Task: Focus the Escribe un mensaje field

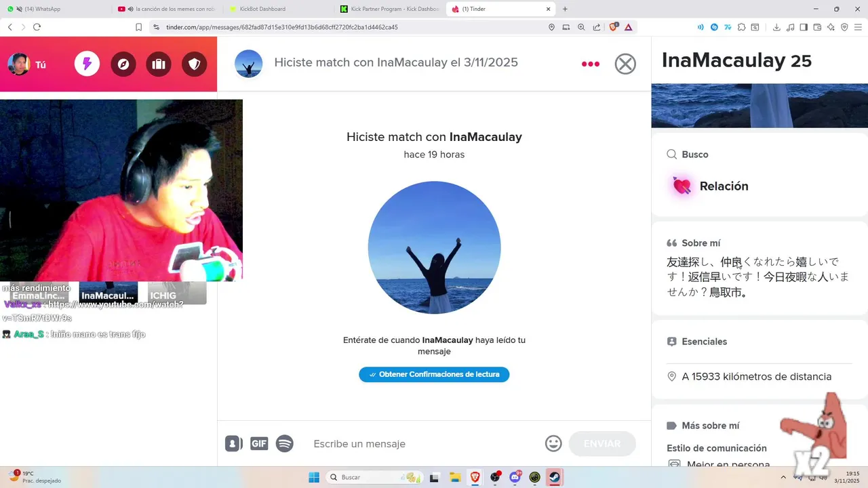Action: [424, 444]
